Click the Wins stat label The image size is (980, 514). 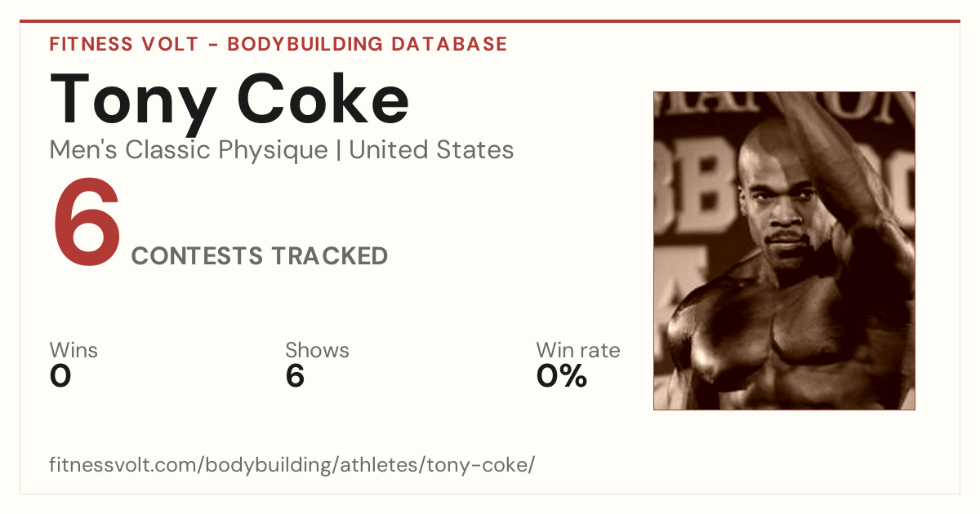[73, 350]
